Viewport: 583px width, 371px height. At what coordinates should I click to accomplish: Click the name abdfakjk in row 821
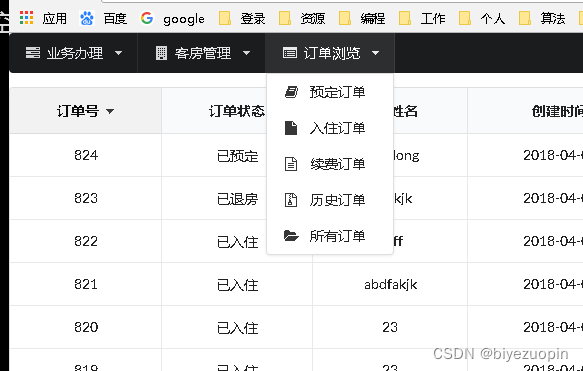tap(390, 285)
